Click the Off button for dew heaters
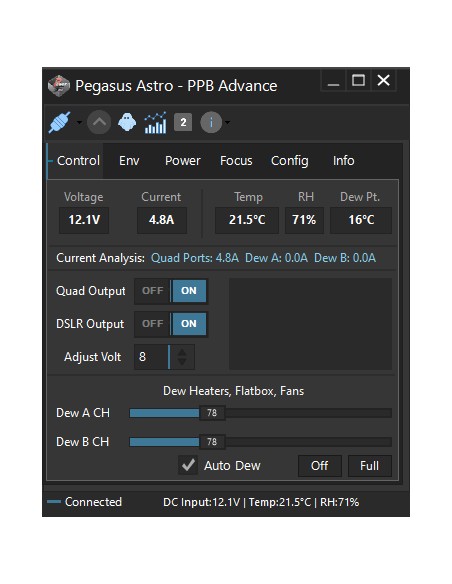The height and width of the screenshot is (584, 452). point(319,466)
